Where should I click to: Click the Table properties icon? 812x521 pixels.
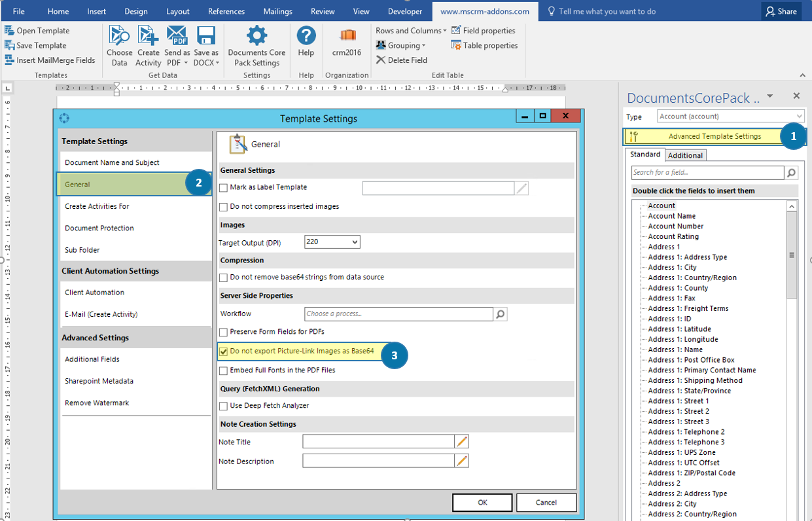[x=456, y=45]
